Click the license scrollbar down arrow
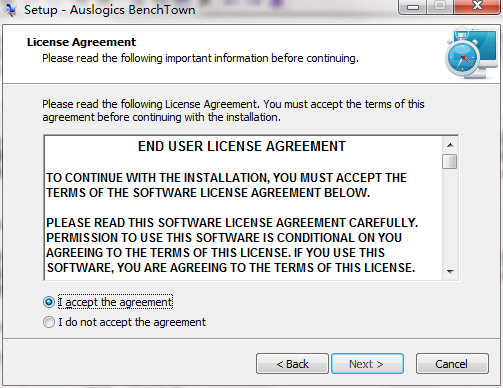Screen dimensions: 503x388 [450, 271]
